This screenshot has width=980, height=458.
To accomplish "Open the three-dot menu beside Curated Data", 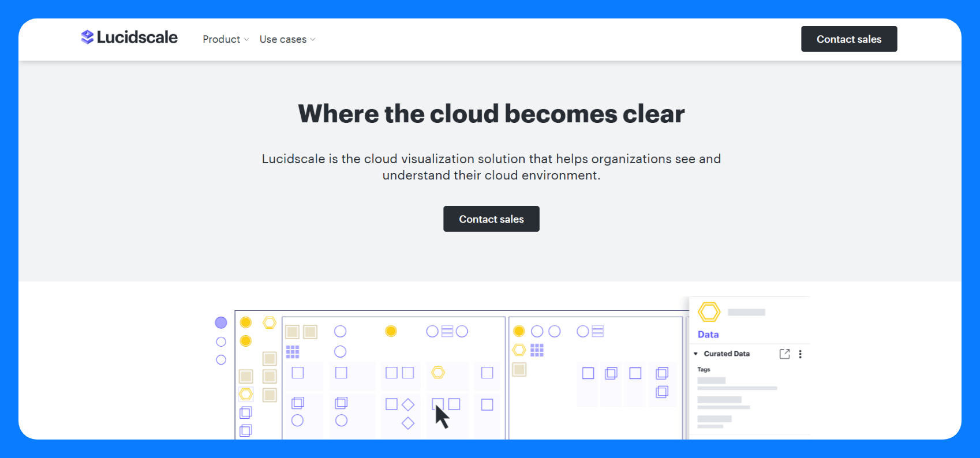I will pos(800,354).
